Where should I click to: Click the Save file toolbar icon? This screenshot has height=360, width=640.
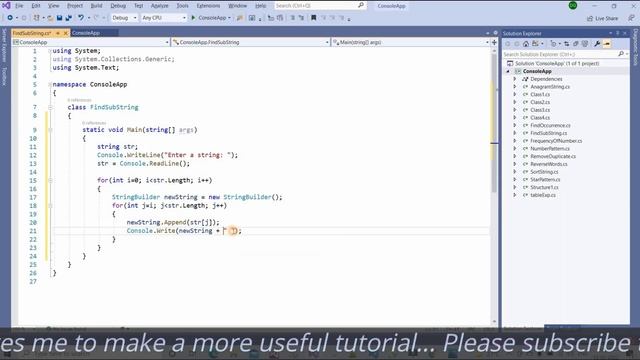59,18
